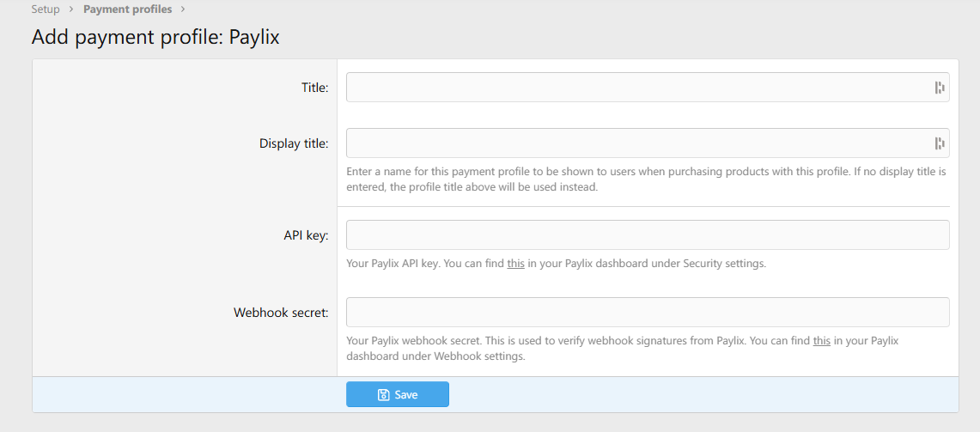Click the floppy disk icon on Save
Viewport: 980px width, 432px height.
tap(383, 394)
